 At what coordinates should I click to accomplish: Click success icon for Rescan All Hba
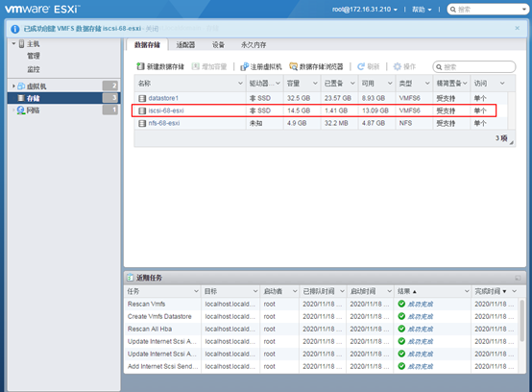(401, 329)
